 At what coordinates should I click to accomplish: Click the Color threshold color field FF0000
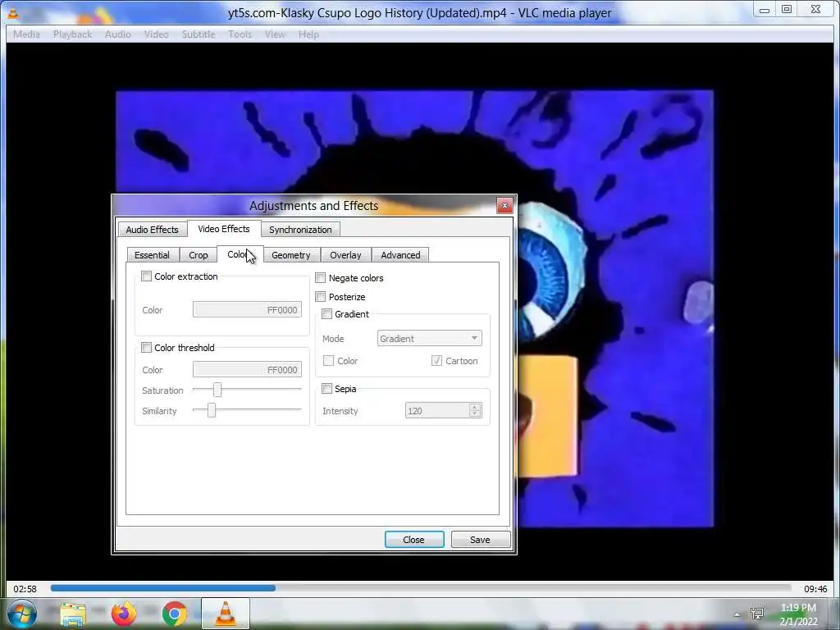point(247,370)
